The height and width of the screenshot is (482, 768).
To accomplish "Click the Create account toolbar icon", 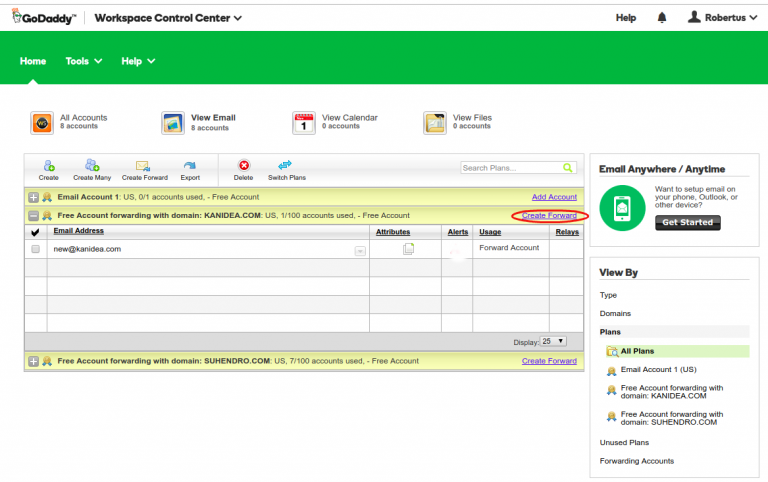I will 48,166.
